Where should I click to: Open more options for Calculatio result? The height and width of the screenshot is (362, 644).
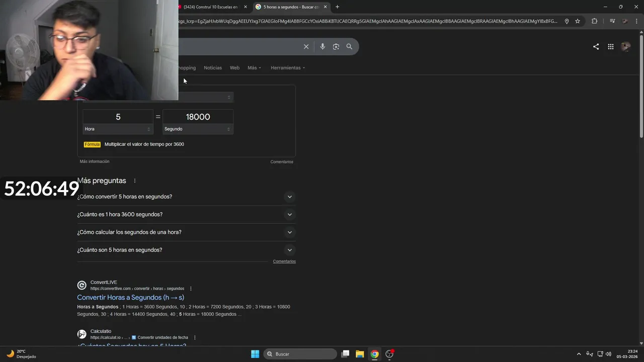(x=195, y=337)
